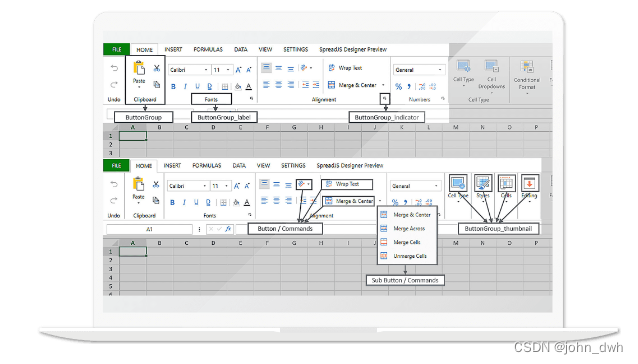Screen dimensions: 638x364
Task: Click cell borders icon in upper ribbon
Action: (x=225, y=86)
